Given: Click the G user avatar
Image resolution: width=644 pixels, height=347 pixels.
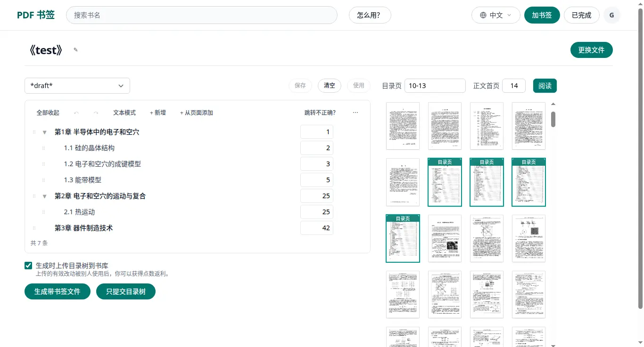Looking at the screenshot, I should (x=612, y=15).
